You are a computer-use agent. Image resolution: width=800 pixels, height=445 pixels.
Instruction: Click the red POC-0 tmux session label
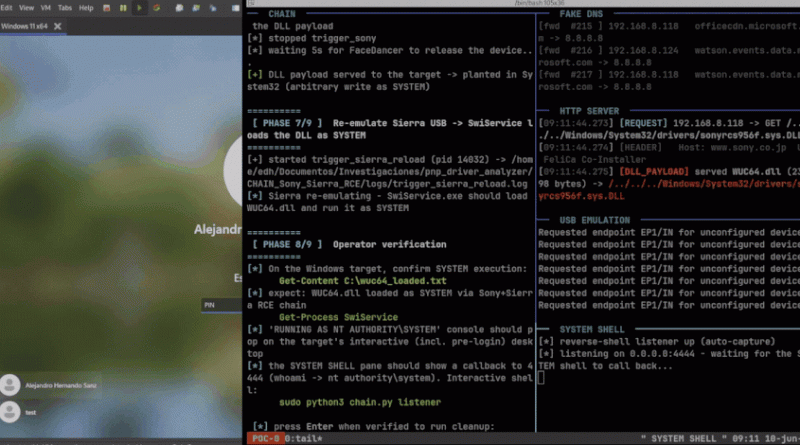pos(265,438)
